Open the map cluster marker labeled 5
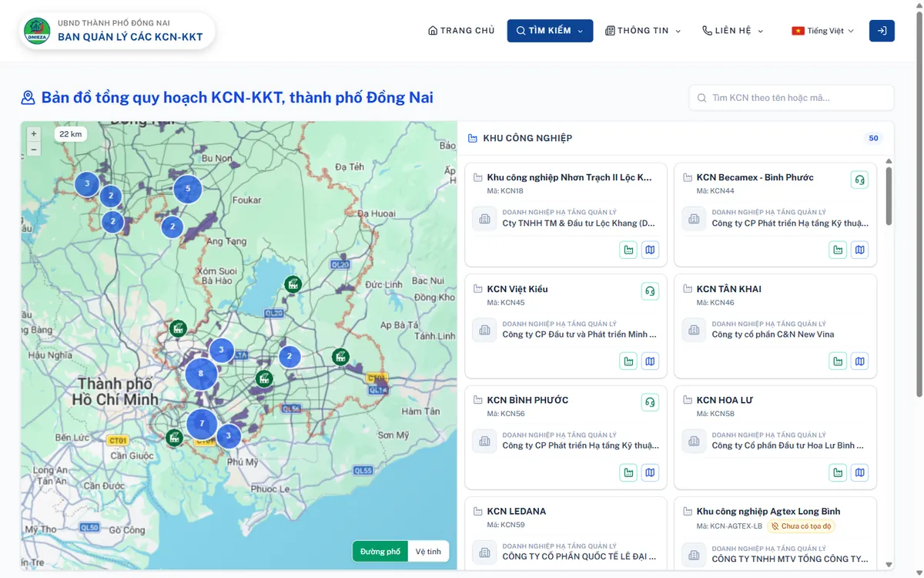The width and height of the screenshot is (924, 578). [188, 189]
